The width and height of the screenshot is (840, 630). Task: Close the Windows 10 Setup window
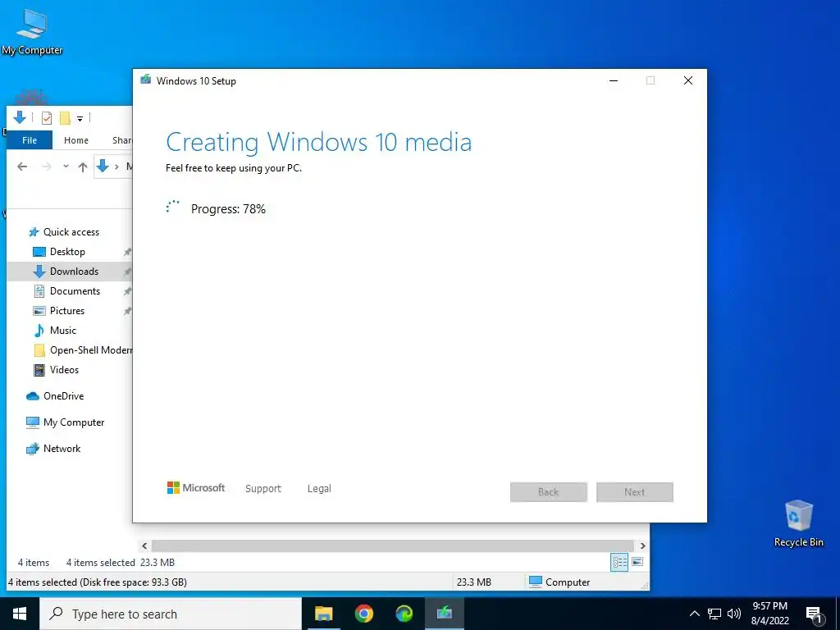688,81
